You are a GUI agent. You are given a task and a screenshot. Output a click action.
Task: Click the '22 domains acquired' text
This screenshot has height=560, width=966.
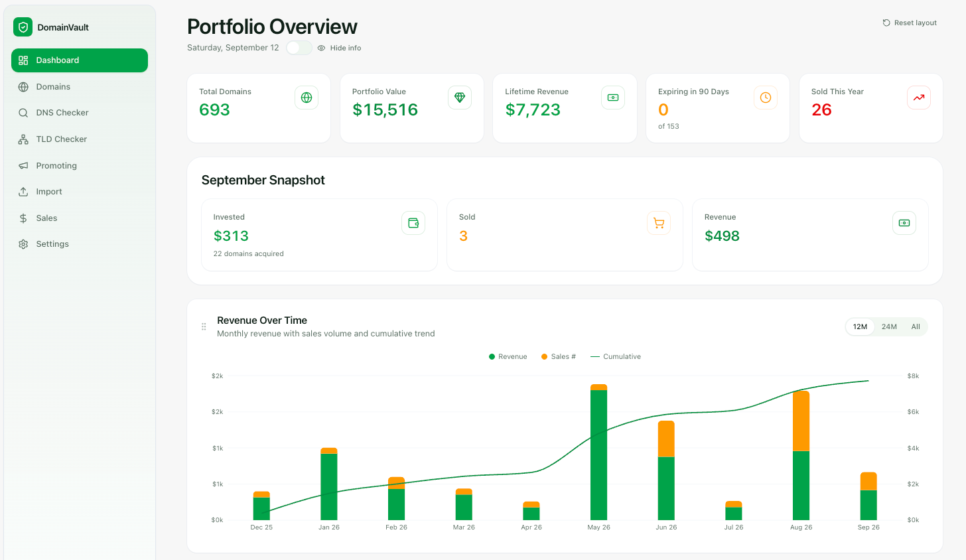248,253
